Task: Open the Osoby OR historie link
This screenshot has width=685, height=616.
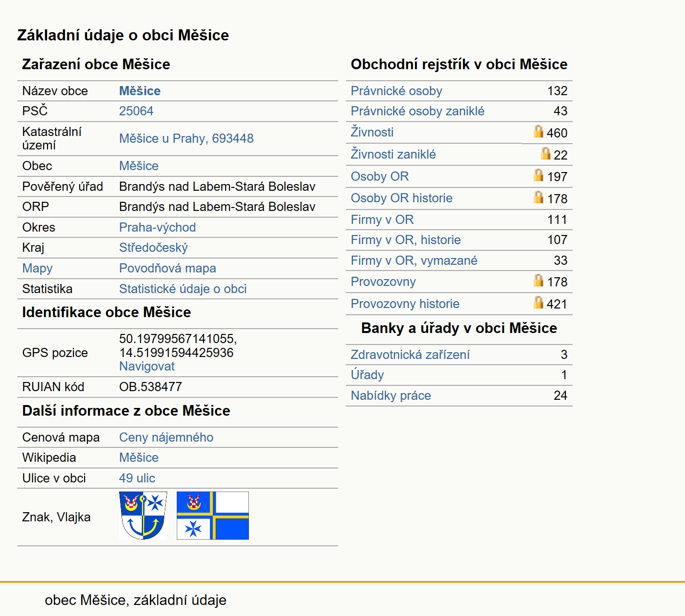Action: click(x=402, y=198)
